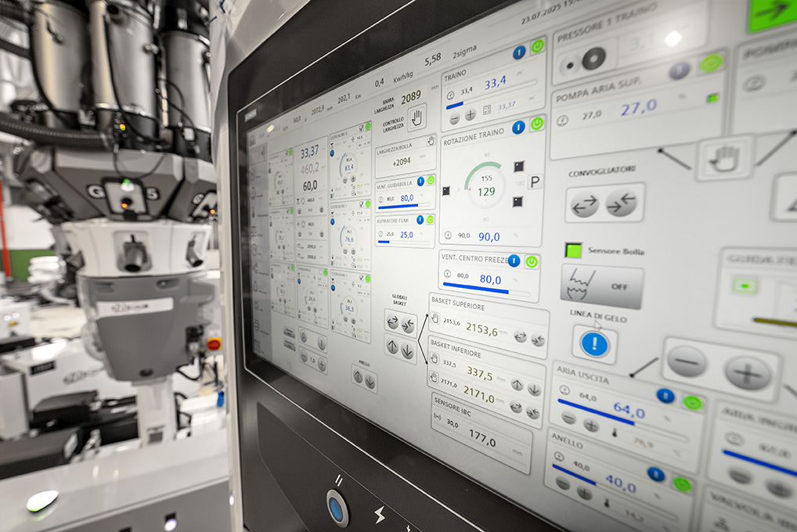
Task: Decrease Traino speed with minus button
Action: 455,117
